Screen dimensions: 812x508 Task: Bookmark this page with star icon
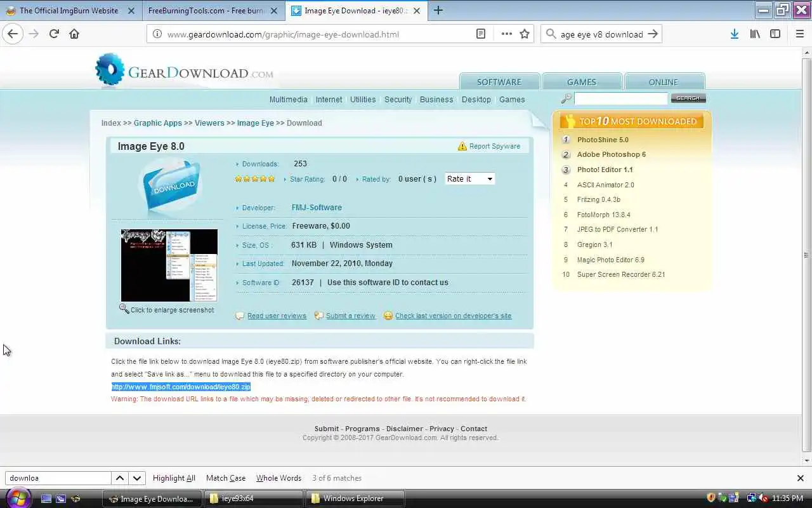click(x=525, y=34)
